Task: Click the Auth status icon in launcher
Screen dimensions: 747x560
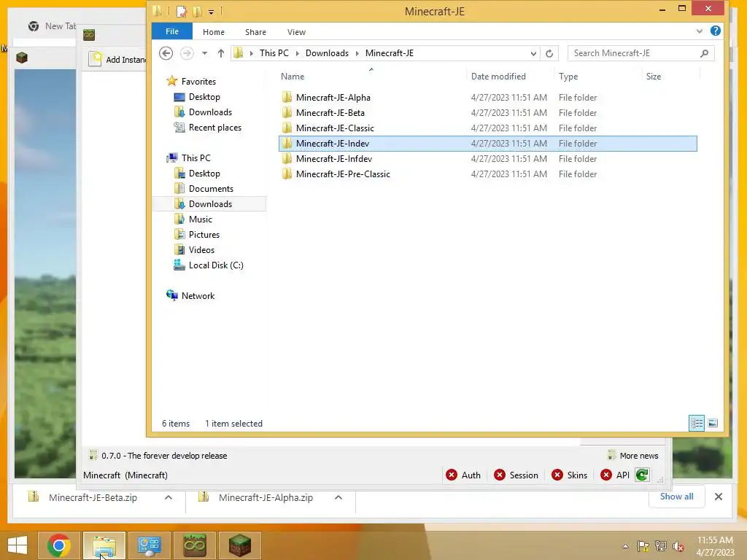Action: 451,475
